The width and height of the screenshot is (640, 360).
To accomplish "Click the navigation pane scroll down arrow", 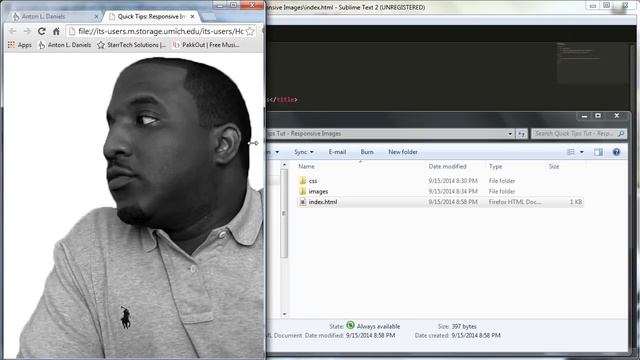I will (284, 314).
